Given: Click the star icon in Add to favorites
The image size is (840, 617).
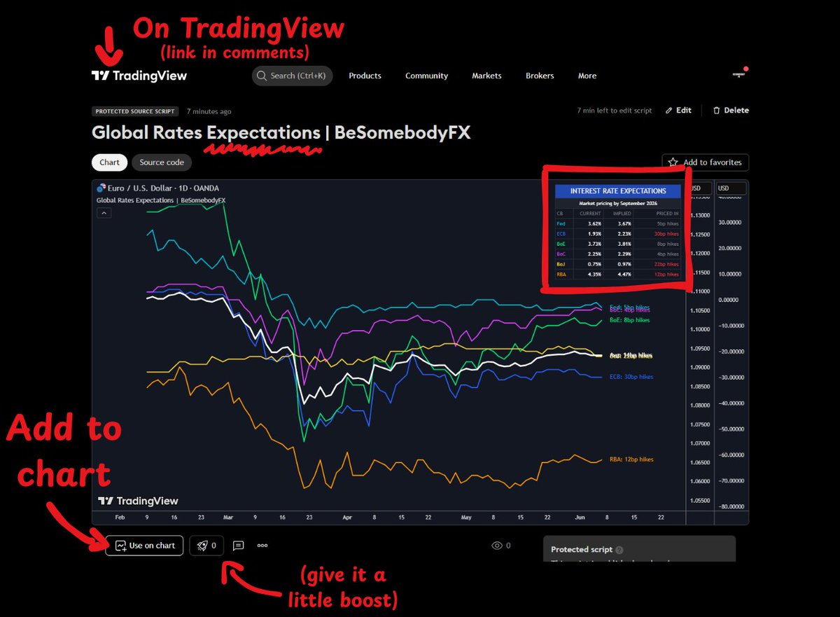Looking at the screenshot, I should point(673,162).
